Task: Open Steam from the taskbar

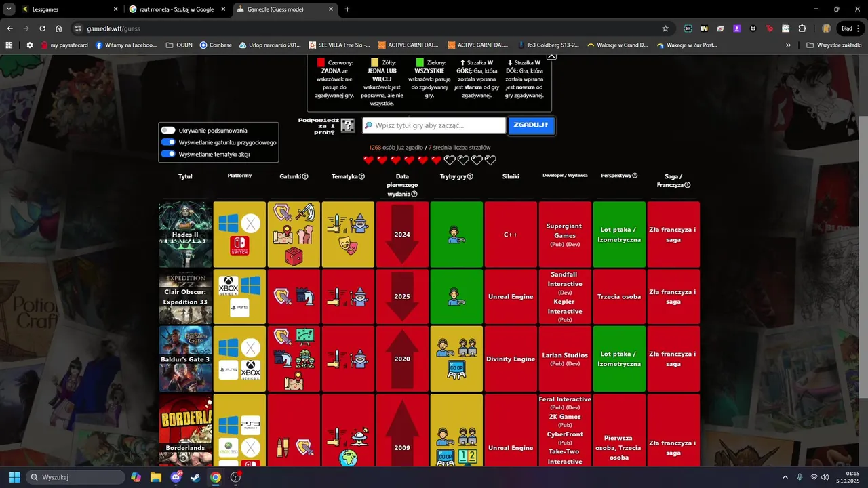Action: point(195,477)
